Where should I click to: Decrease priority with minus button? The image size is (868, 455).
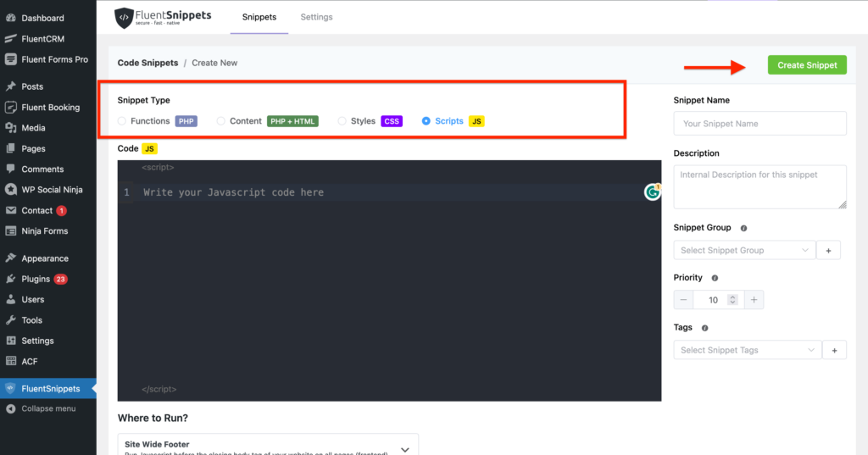[x=683, y=299]
